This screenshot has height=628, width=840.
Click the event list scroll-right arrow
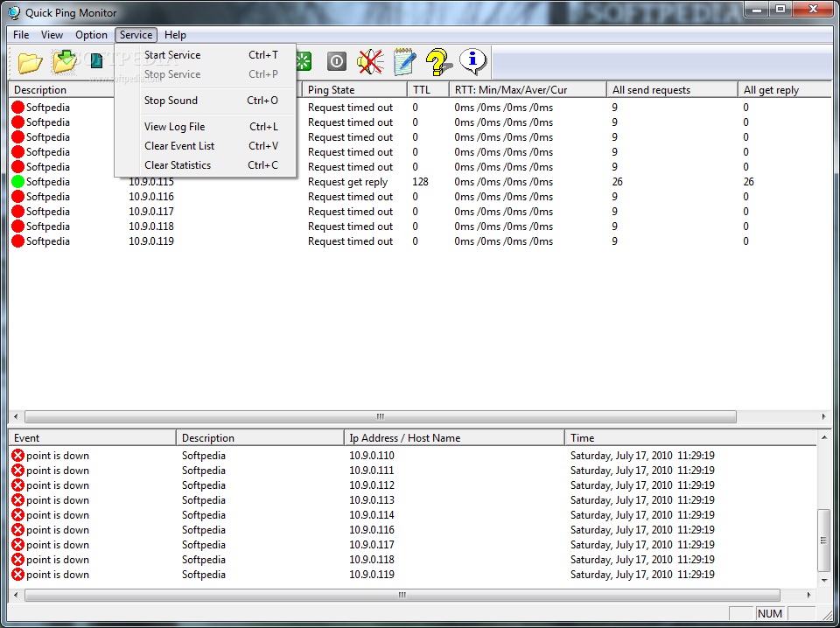pos(809,595)
